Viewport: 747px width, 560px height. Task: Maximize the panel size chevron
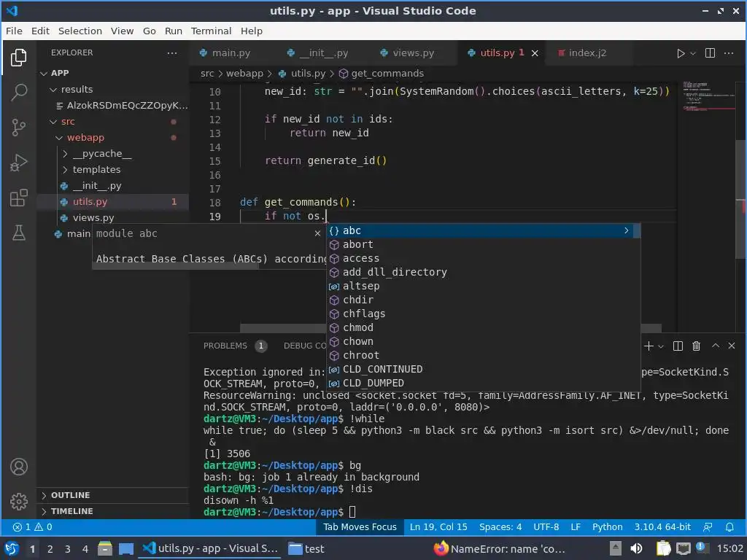716,346
